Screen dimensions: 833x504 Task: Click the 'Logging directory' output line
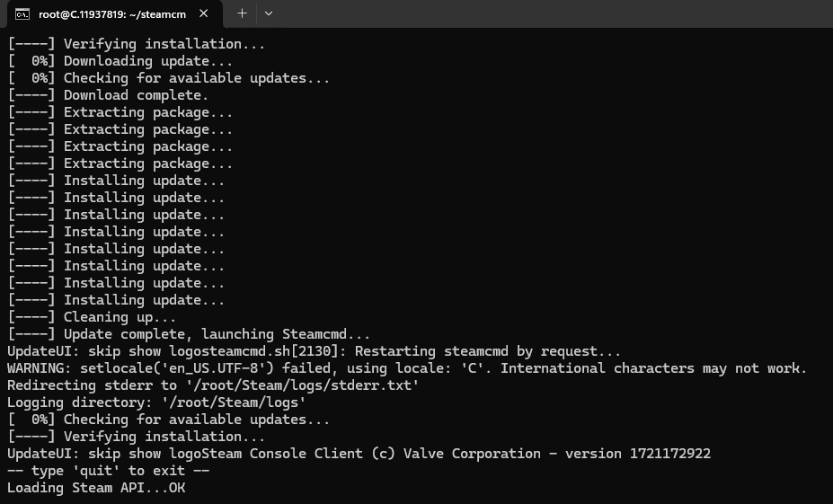pyautogui.click(x=156, y=402)
